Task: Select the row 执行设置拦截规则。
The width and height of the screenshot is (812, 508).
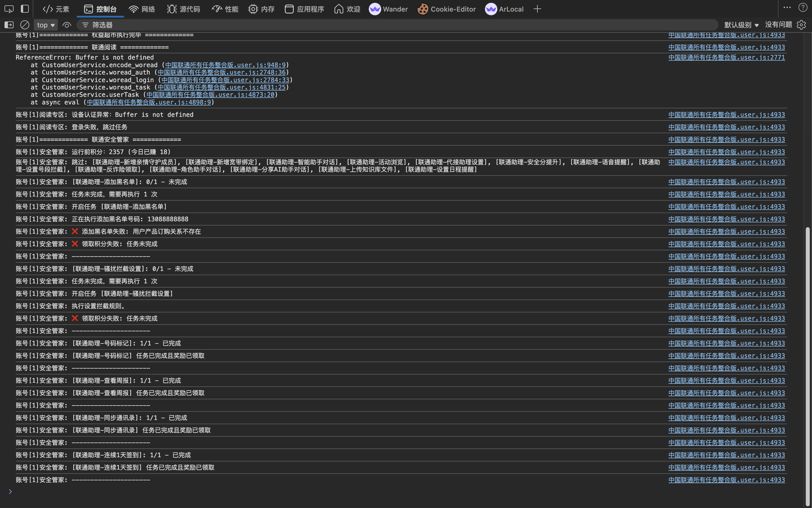Action: pos(401,306)
